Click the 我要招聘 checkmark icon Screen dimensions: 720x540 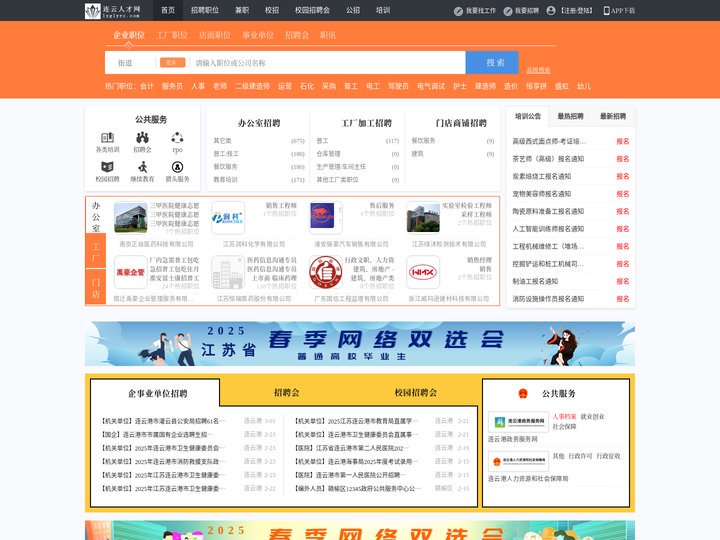(x=508, y=11)
